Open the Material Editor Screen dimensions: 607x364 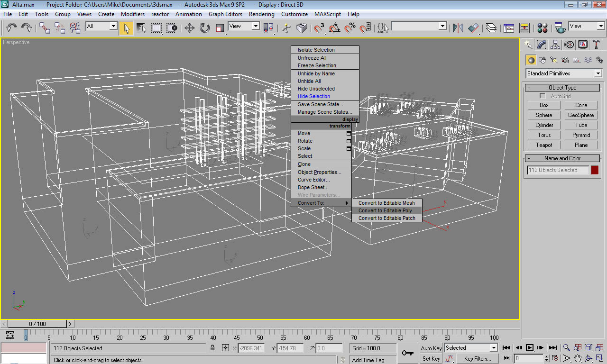coord(543,28)
